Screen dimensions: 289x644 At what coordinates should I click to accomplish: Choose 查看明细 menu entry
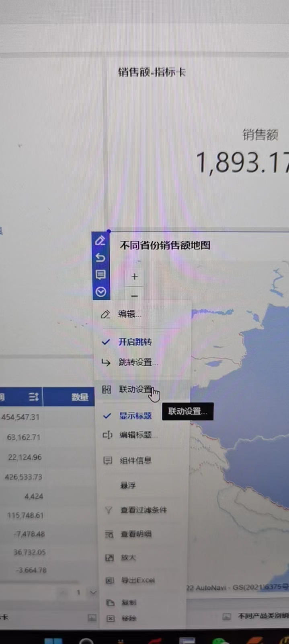pyautogui.click(x=136, y=534)
